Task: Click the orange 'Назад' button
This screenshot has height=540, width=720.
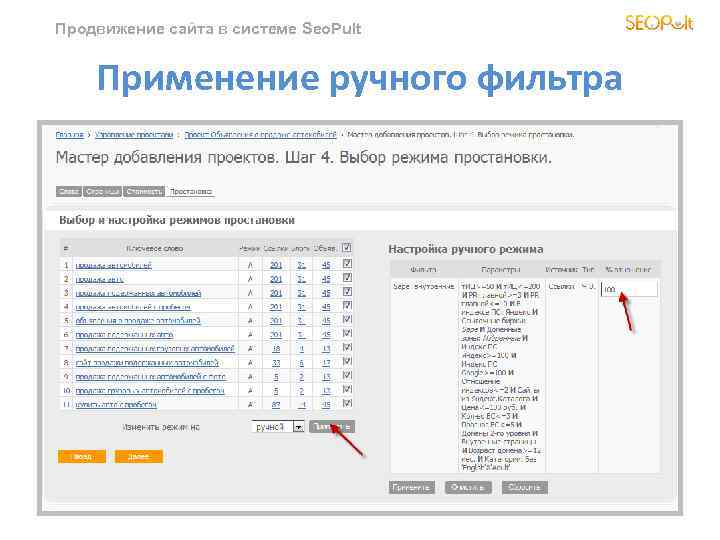Action: 82,456
